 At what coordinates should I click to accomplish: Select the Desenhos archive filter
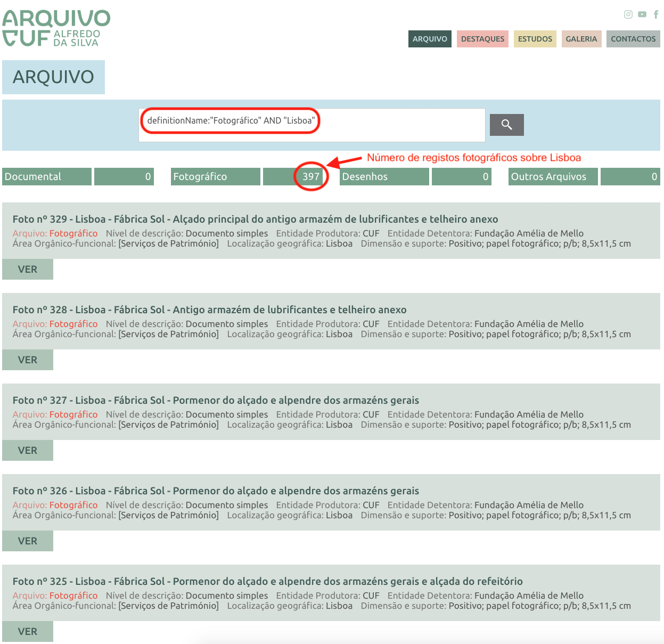click(x=384, y=177)
